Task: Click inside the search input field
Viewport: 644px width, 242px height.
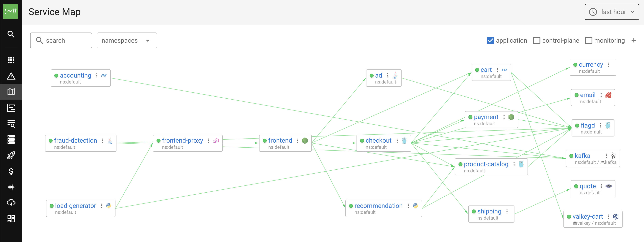Action: 62,40
